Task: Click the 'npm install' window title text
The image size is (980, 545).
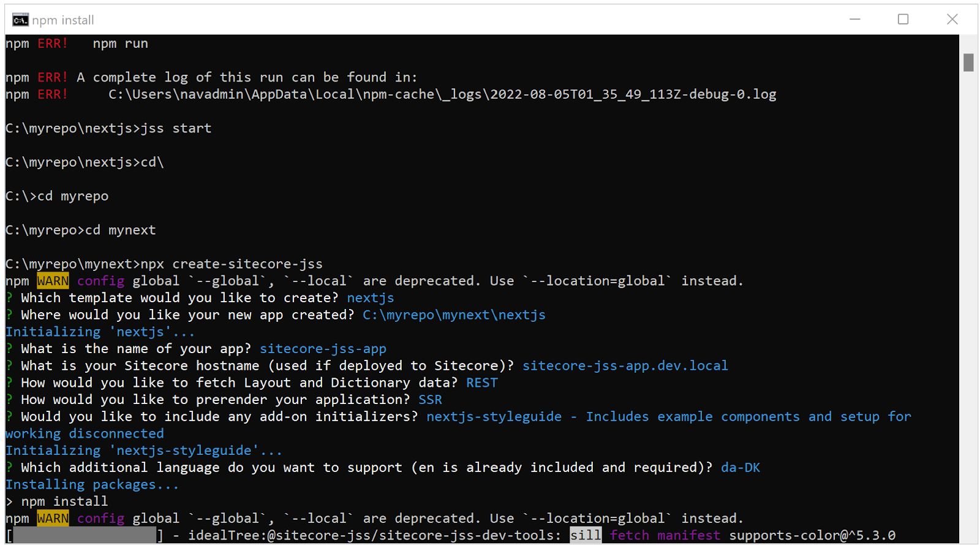Action: (63, 20)
